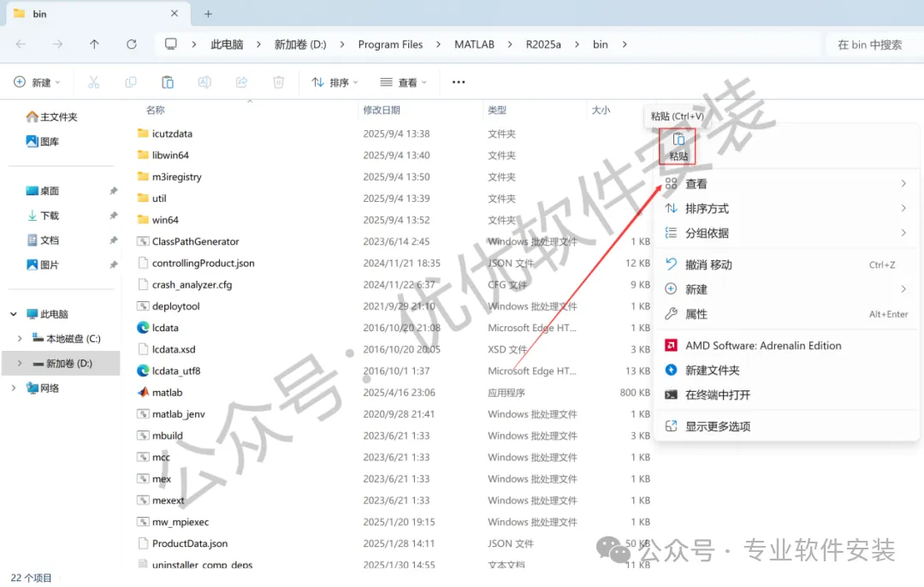Open the three-dot See more menu

coord(459,82)
